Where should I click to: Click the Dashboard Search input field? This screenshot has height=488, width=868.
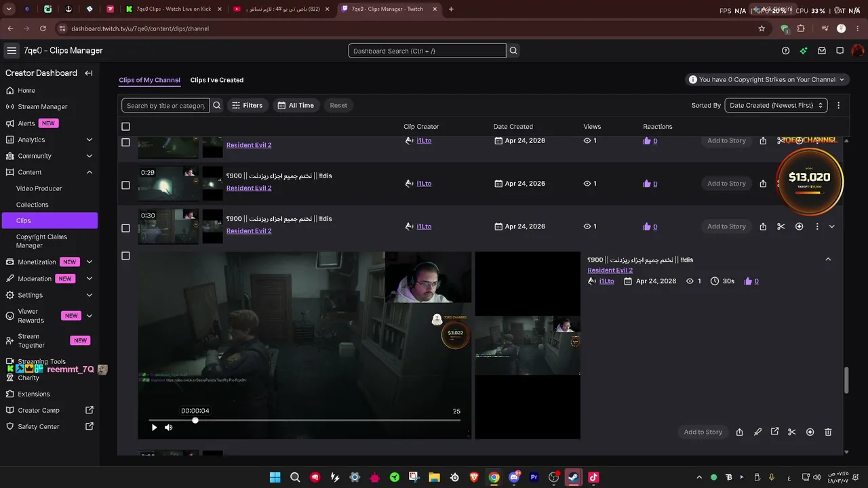pos(427,51)
